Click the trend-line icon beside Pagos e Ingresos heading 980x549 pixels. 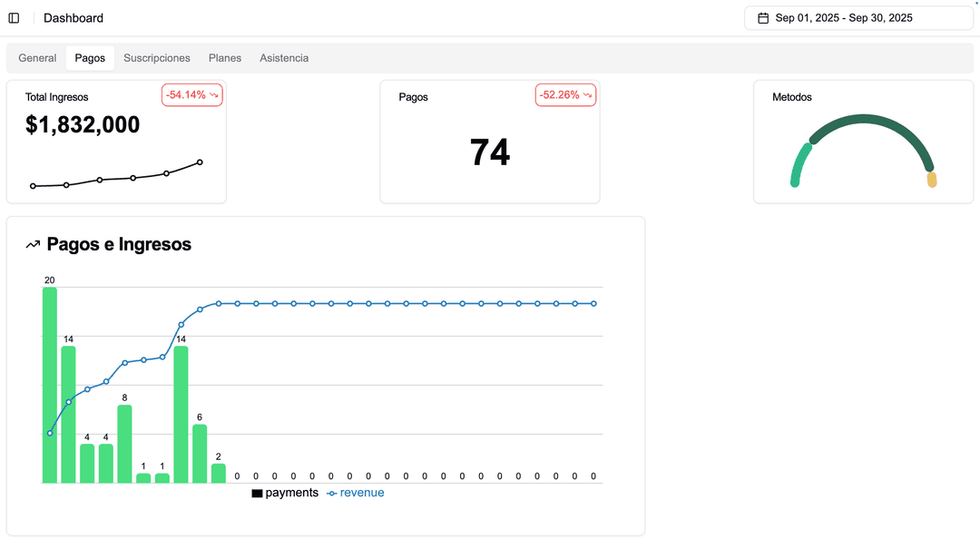point(34,244)
